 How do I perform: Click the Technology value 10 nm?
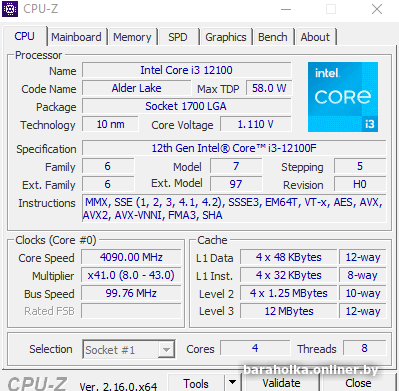click(x=110, y=124)
